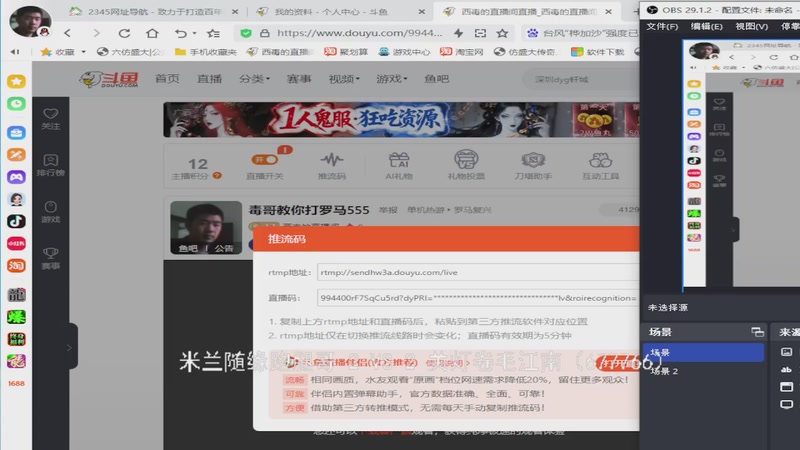Go to Douyu 首页 nav item

pyautogui.click(x=167, y=79)
